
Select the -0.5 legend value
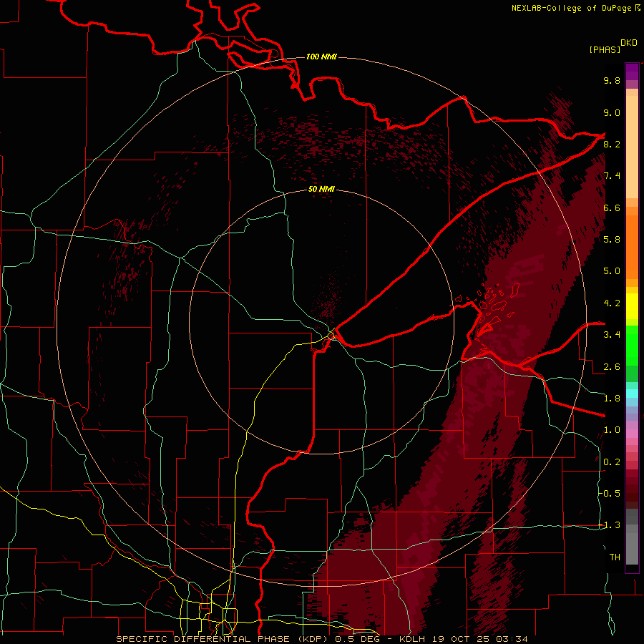tap(610, 494)
